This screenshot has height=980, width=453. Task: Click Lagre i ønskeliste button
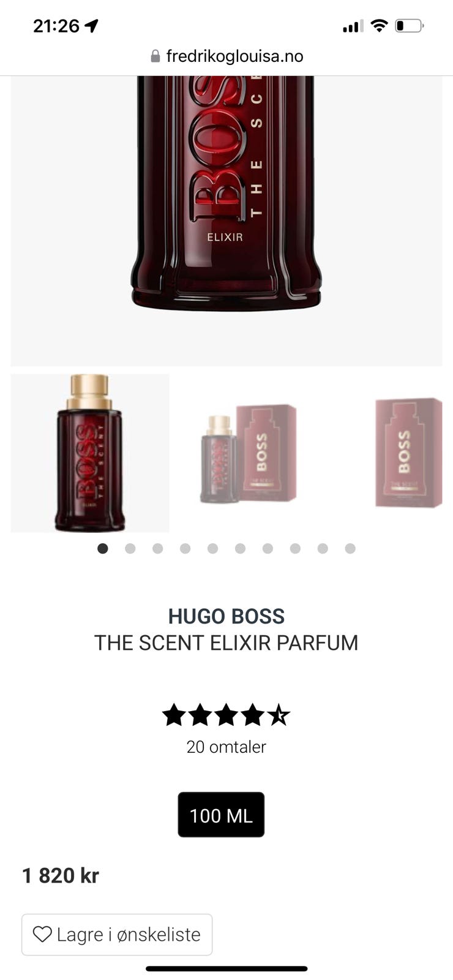click(117, 935)
